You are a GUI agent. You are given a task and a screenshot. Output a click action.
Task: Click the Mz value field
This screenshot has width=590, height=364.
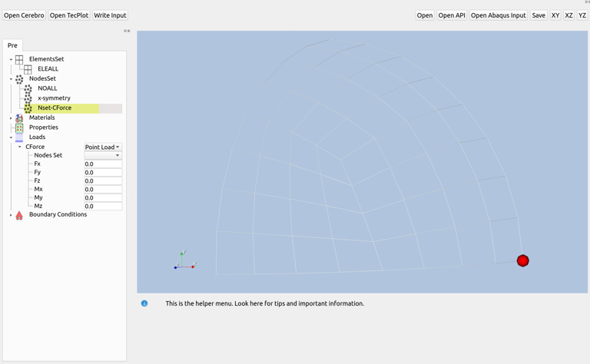103,207
